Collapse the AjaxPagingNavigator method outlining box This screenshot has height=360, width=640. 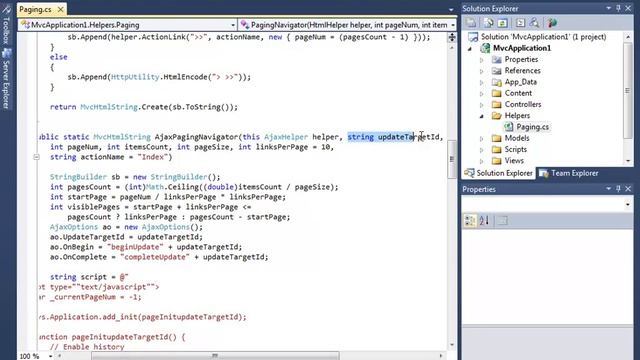[x=36, y=157]
